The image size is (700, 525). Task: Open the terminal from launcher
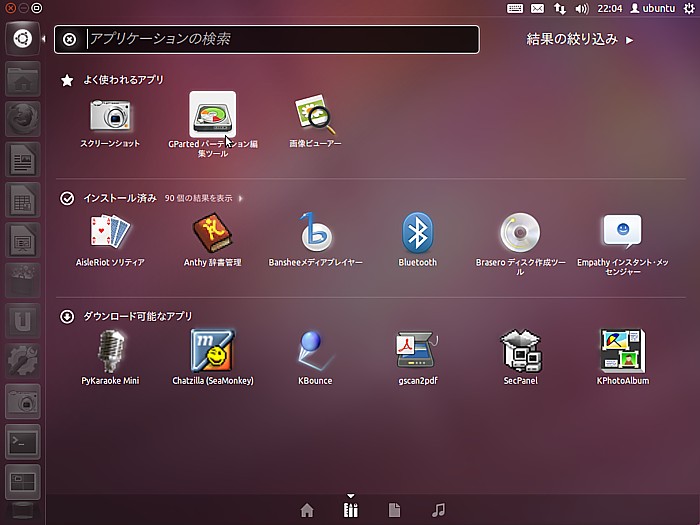point(23,442)
